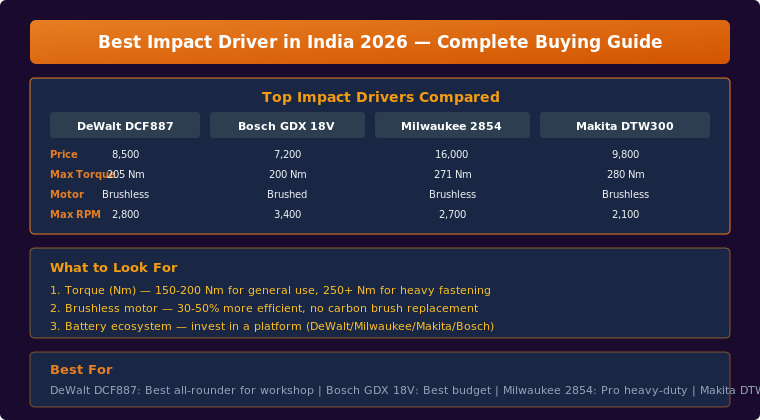
Task: Select the Bosch GDX 18V column header
Action: point(287,125)
